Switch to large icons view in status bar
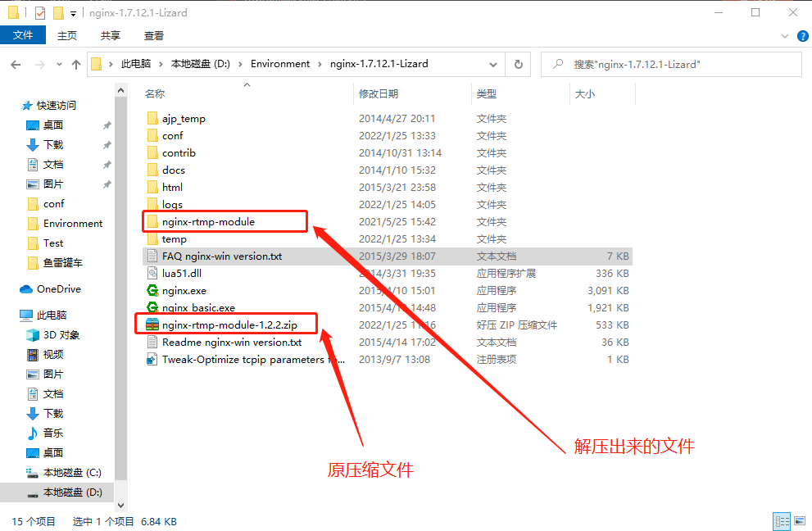This screenshot has height=531, width=812. pos(800,521)
